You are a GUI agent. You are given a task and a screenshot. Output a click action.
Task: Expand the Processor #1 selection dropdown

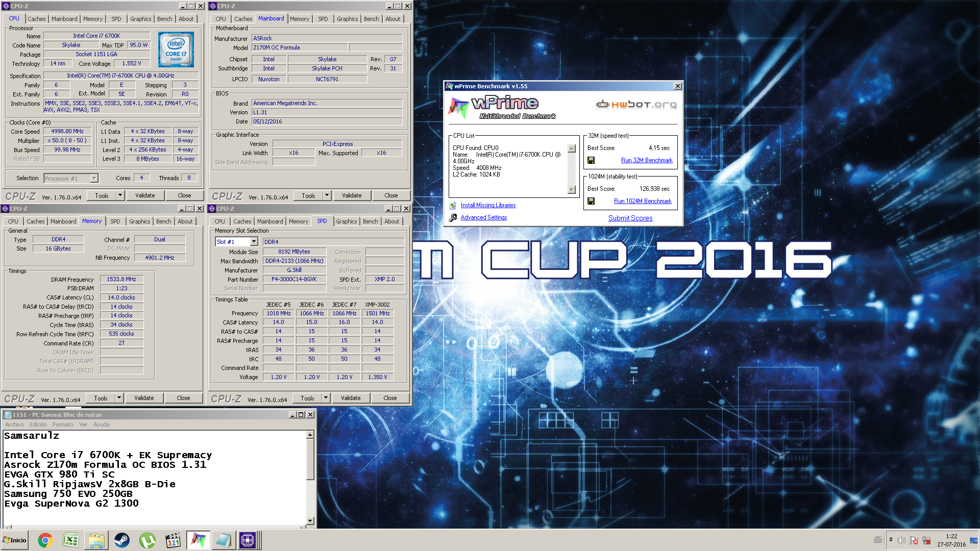(x=94, y=179)
